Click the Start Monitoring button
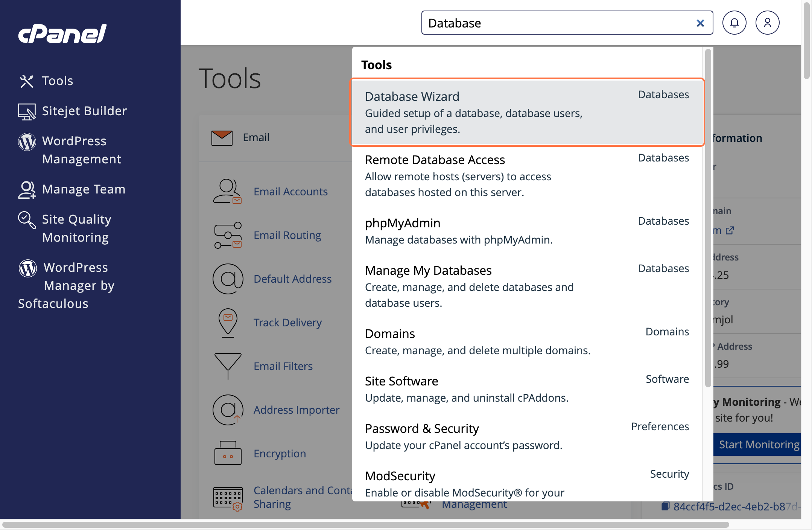 point(757,445)
